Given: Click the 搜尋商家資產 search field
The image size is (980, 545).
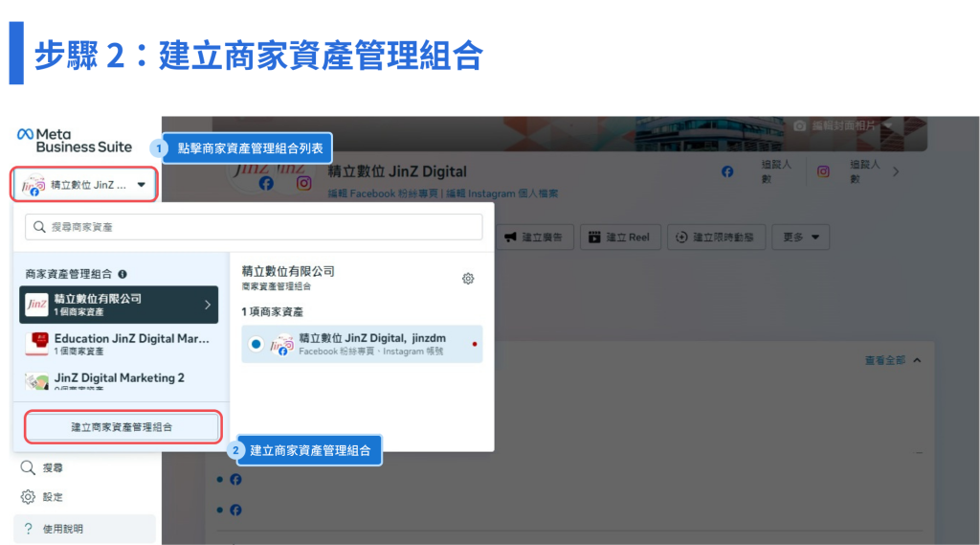Looking at the screenshot, I should click(x=254, y=227).
